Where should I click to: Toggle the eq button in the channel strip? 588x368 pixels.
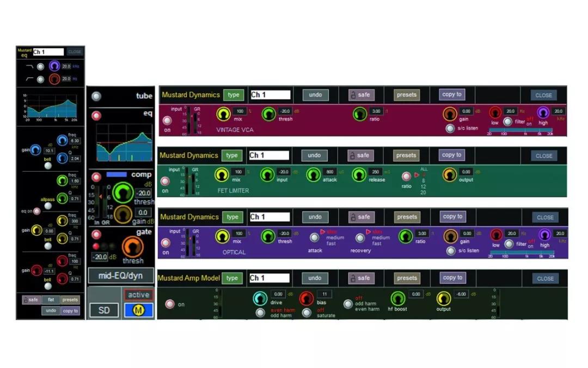tap(96, 115)
